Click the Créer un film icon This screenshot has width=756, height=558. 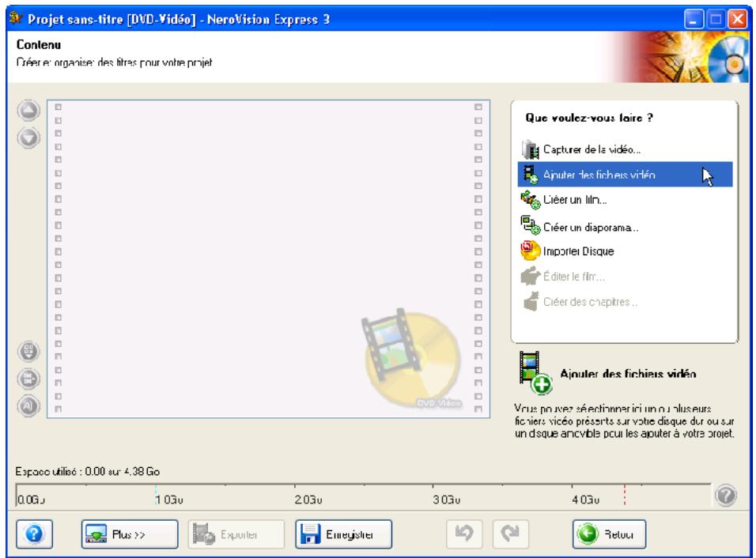tap(531, 200)
